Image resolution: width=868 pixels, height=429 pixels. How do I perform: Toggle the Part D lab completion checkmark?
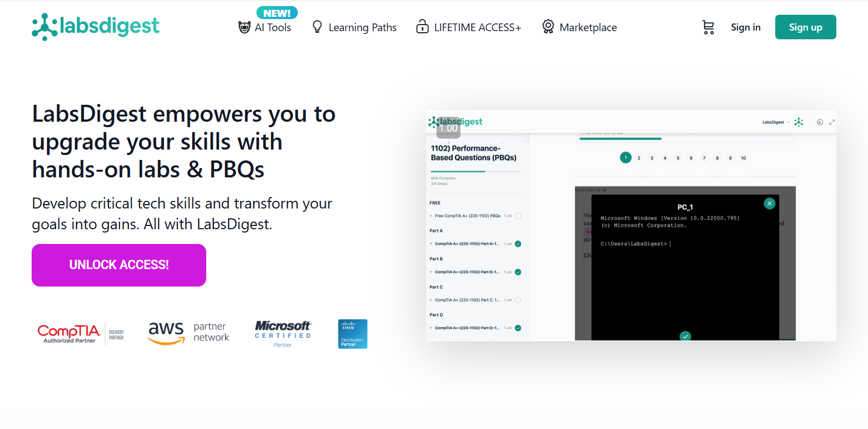518,328
